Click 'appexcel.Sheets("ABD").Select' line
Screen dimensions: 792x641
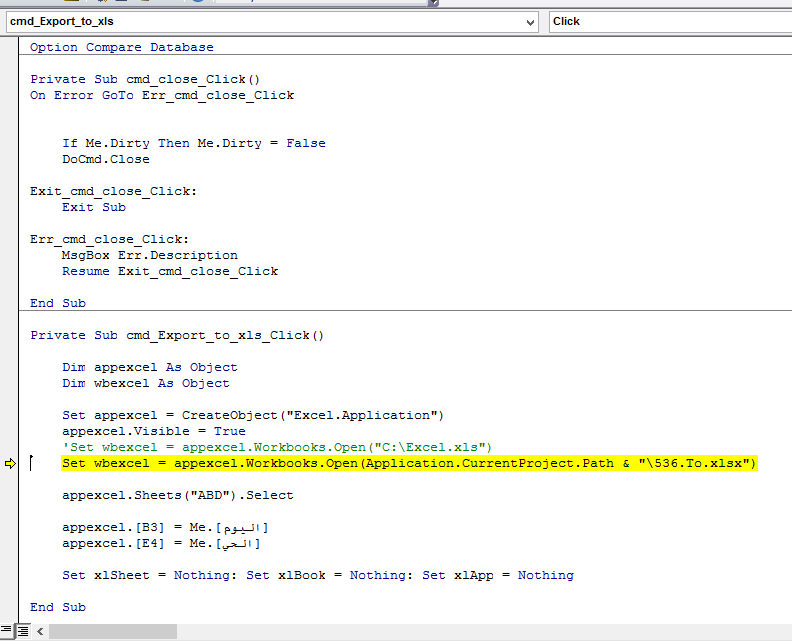click(178, 496)
